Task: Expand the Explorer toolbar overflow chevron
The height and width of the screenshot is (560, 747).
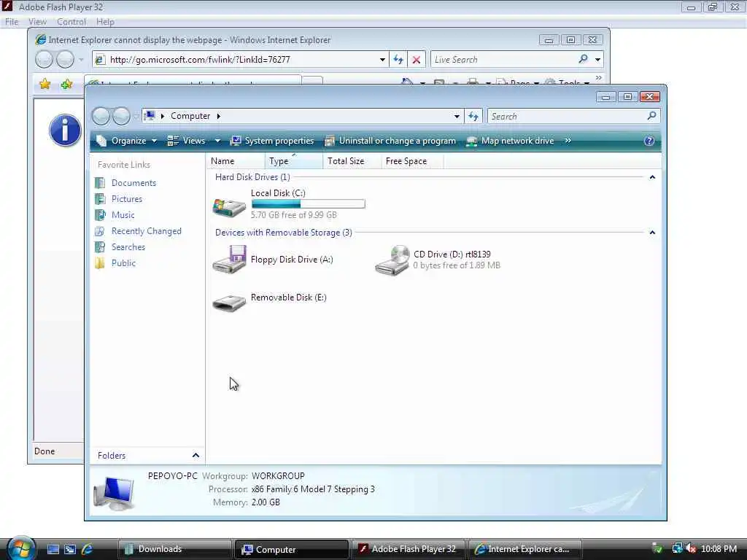Action: coord(568,141)
